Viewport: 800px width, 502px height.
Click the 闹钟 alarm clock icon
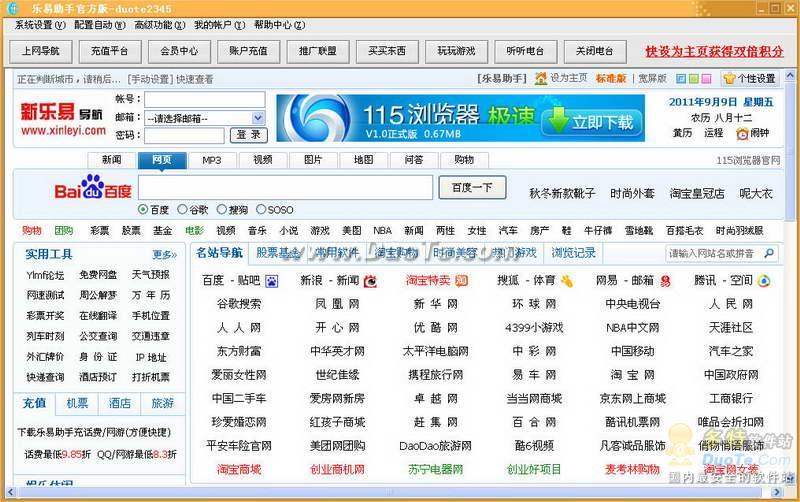(742, 134)
